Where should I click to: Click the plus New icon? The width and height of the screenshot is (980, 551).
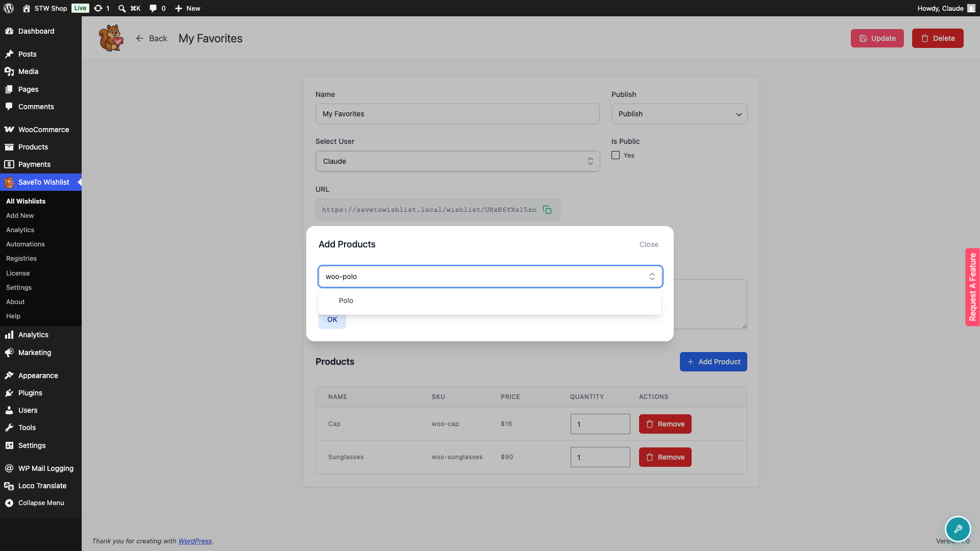[x=178, y=8]
